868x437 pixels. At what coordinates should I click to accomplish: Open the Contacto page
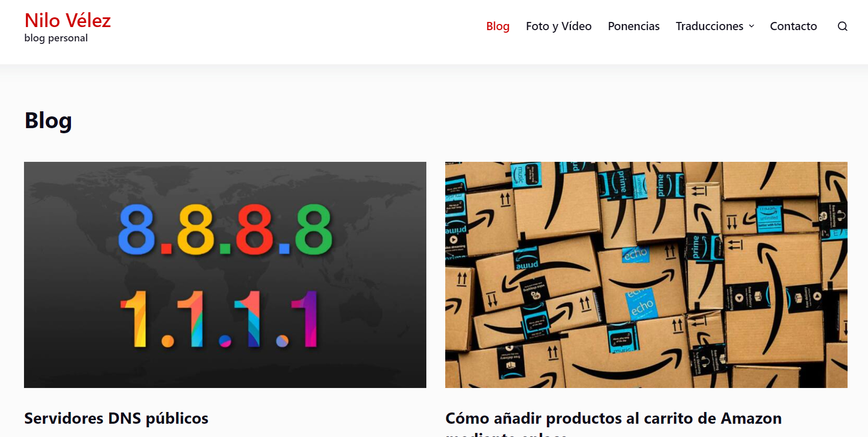pos(793,26)
